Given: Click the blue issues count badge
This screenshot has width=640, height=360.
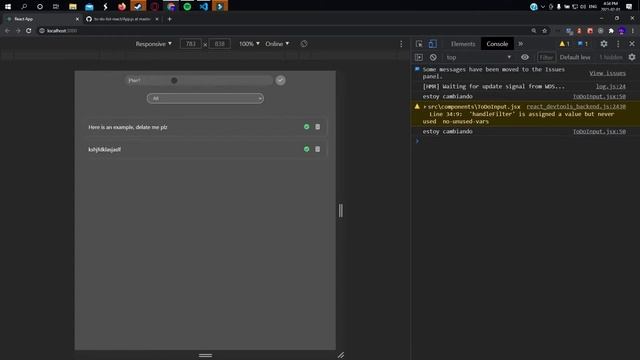Looking at the screenshot, I should click(583, 44).
